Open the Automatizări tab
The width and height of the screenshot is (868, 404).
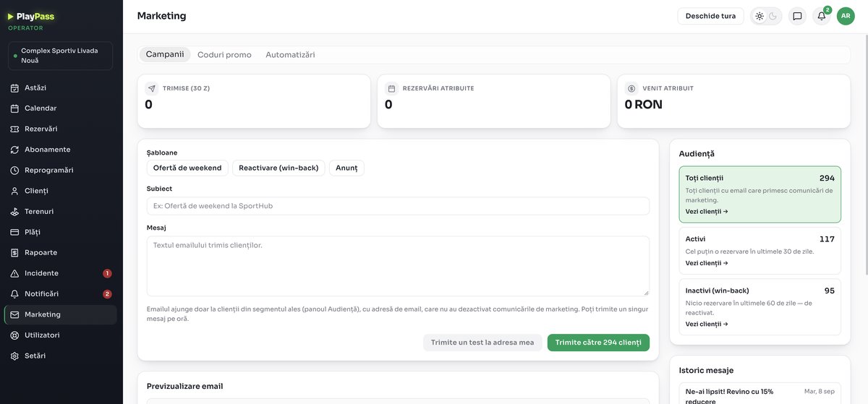coord(290,55)
